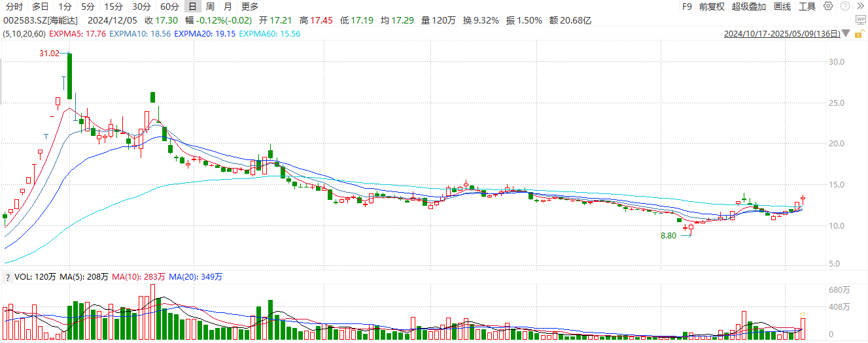Viewport: 868px width, 343px height.
Task: Select the EXPMA5: 17.76 label
Action: 77,34
